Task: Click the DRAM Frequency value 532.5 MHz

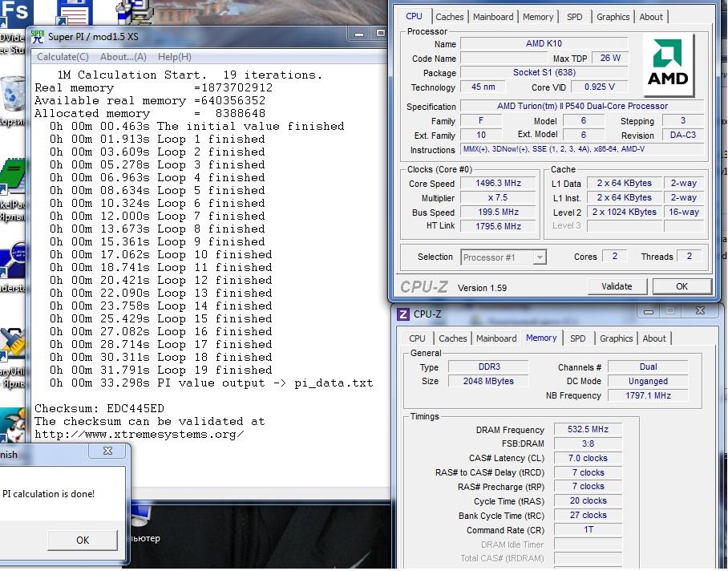Action: pos(588,429)
